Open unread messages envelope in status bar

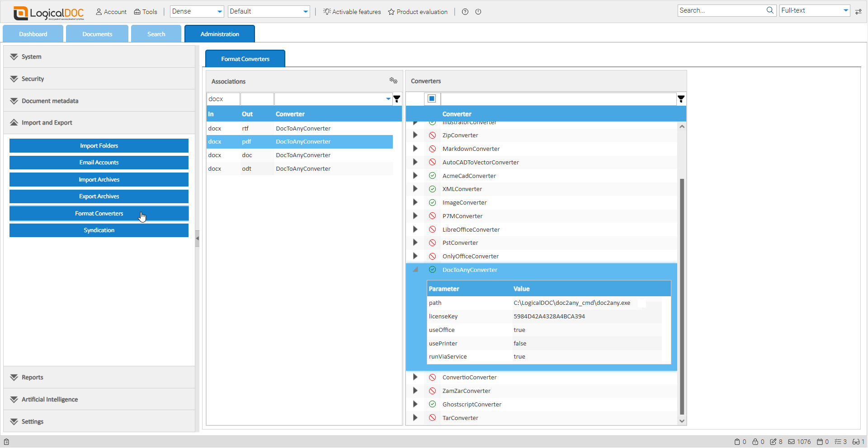[x=792, y=442]
